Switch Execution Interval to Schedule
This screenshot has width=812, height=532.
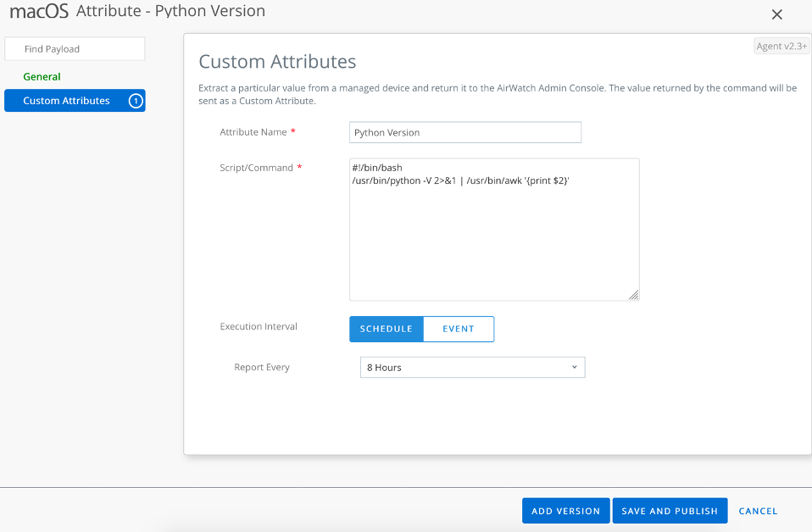(386, 329)
